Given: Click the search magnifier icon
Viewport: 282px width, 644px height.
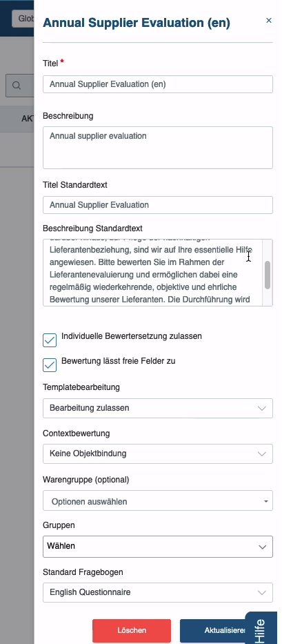Looking at the screenshot, I should [x=17, y=86].
